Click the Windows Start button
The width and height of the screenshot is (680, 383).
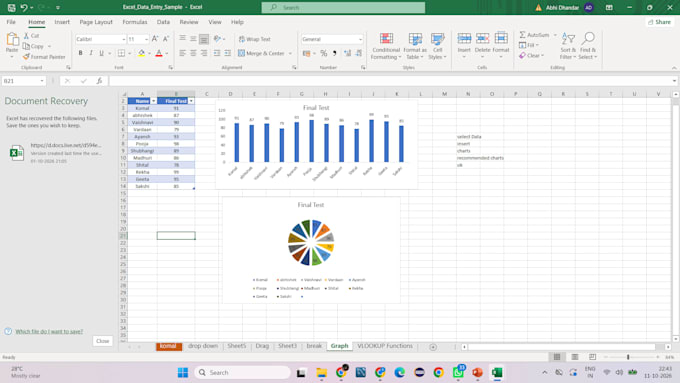point(183,373)
